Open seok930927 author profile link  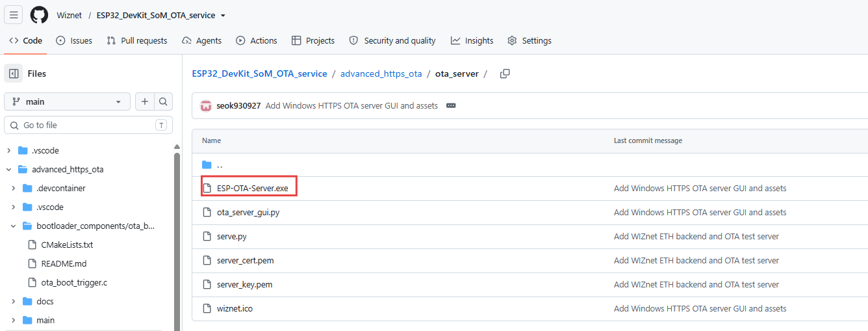[238, 105]
